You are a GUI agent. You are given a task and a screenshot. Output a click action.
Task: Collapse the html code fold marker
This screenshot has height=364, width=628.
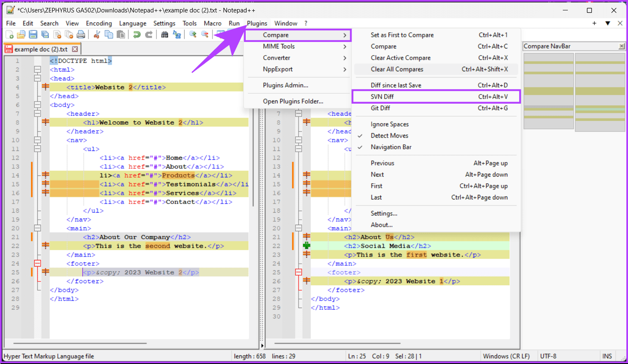37,69
